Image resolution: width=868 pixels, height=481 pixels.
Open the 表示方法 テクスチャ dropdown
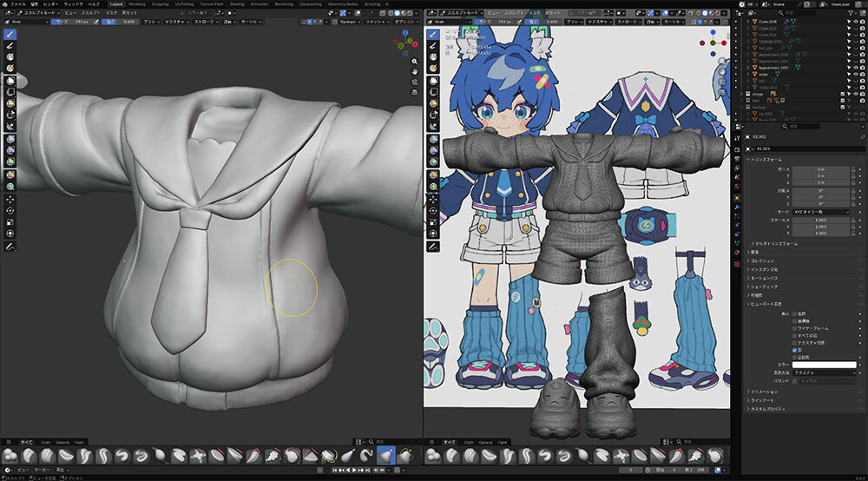click(x=823, y=372)
